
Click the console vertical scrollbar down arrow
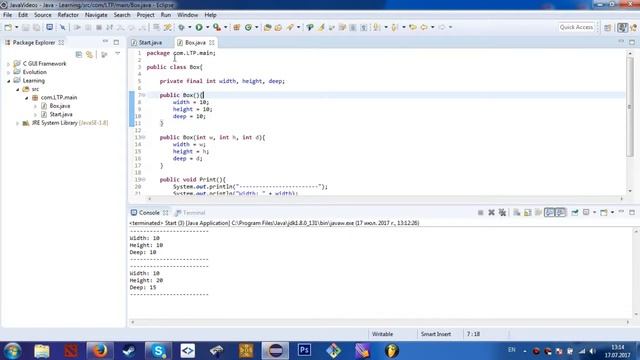[x=636, y=314]
